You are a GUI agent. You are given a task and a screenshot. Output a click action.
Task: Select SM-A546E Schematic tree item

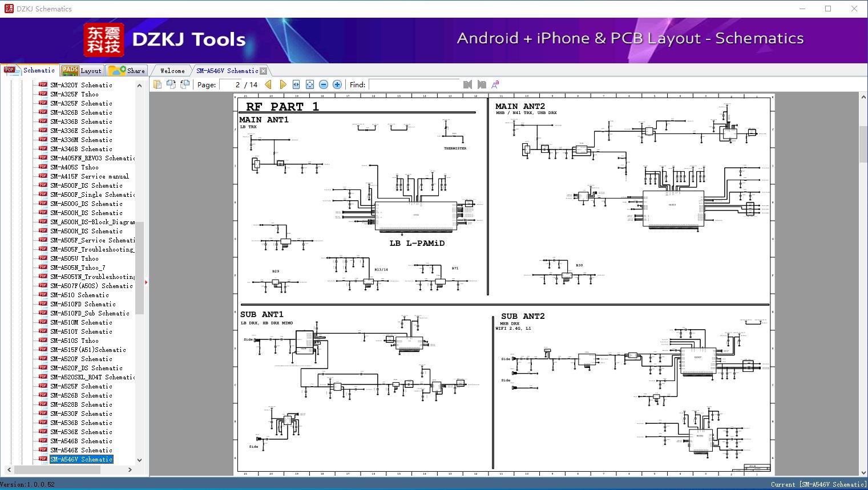coord(81,450)
